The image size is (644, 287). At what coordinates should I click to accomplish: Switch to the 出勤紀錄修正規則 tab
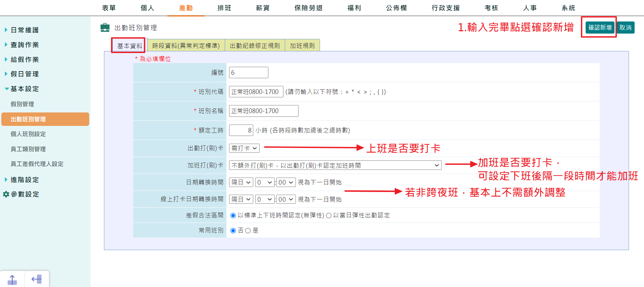(255, 45)
